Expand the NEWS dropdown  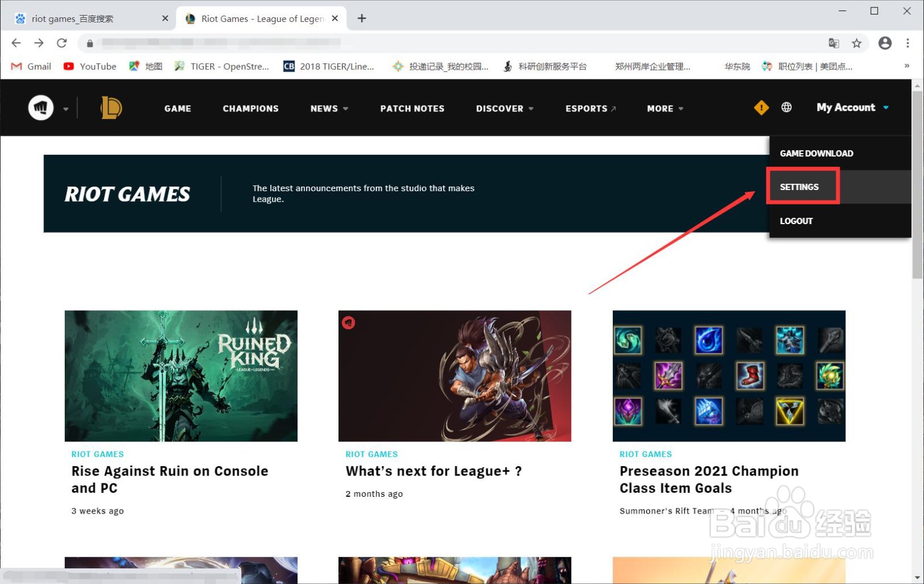pos(329,109)
